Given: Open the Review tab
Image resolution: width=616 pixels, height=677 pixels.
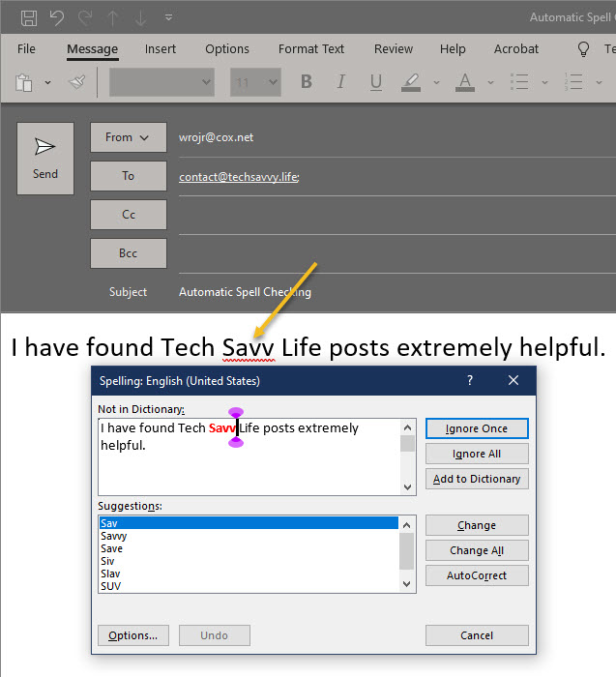Looking at the screenshot, I should (x=394, y=49).
